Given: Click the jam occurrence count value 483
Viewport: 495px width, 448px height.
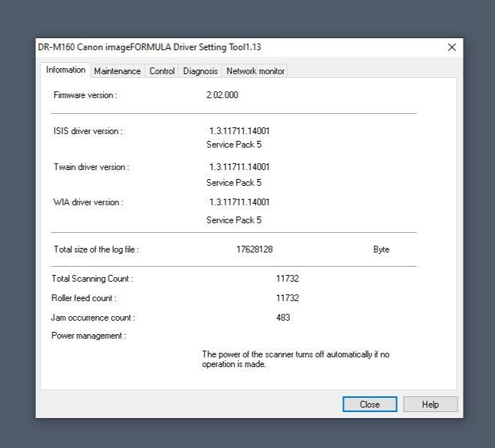Looking at the screenshot, I should [283, 318].
